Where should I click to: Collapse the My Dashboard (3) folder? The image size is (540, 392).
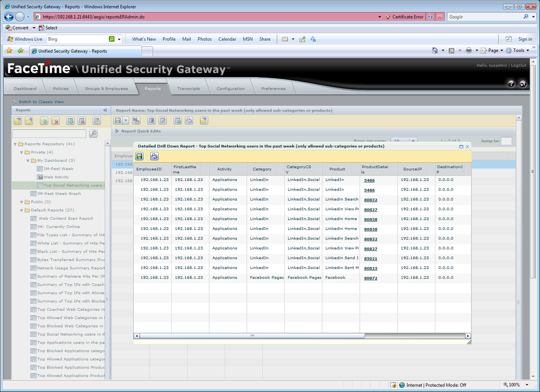tap(28, 161)
